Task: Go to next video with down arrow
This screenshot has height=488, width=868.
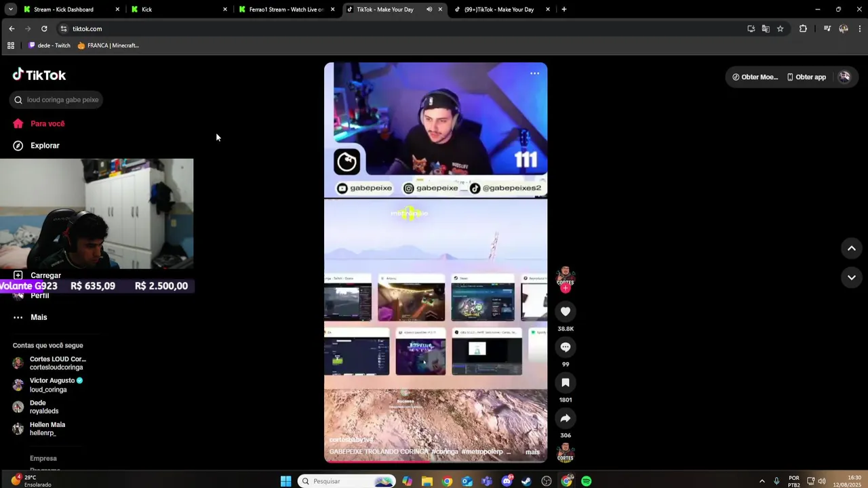Action: [x=851, y=277]
